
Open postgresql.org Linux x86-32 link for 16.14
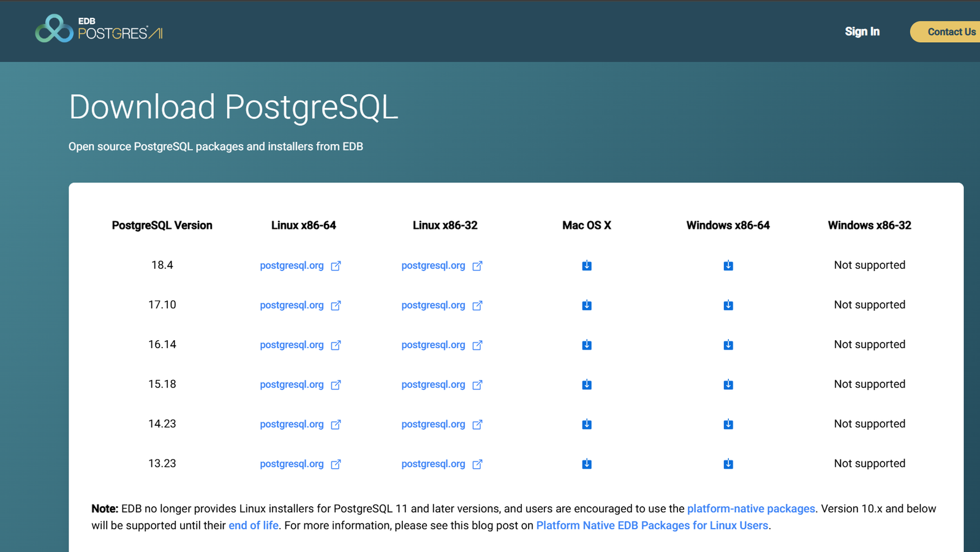coord(442,345)
